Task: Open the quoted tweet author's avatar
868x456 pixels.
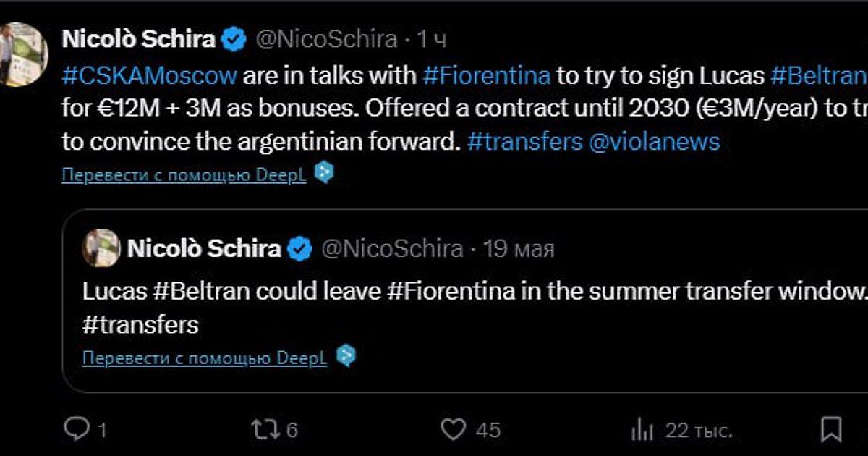Action: tap(101, 248)
